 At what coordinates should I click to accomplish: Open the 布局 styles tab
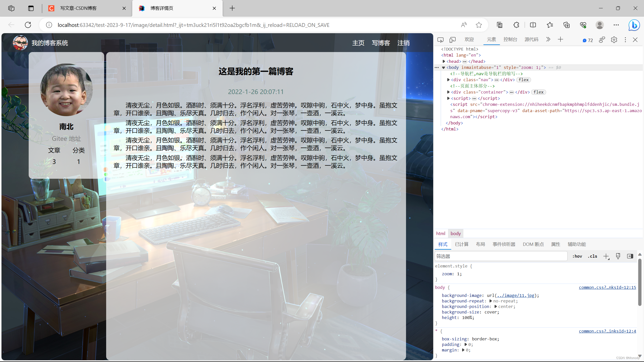(x=480, y=244)
